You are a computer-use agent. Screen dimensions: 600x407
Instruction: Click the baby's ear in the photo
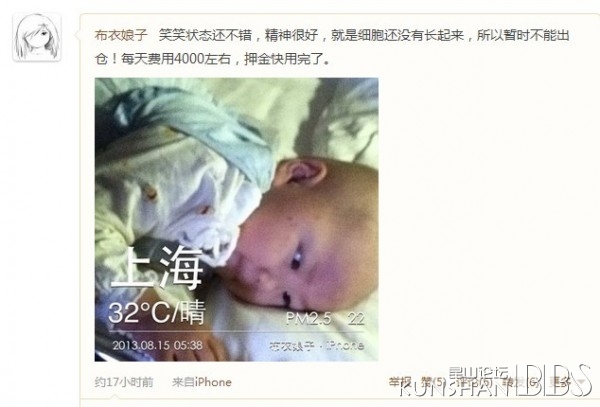pos(302,173)
